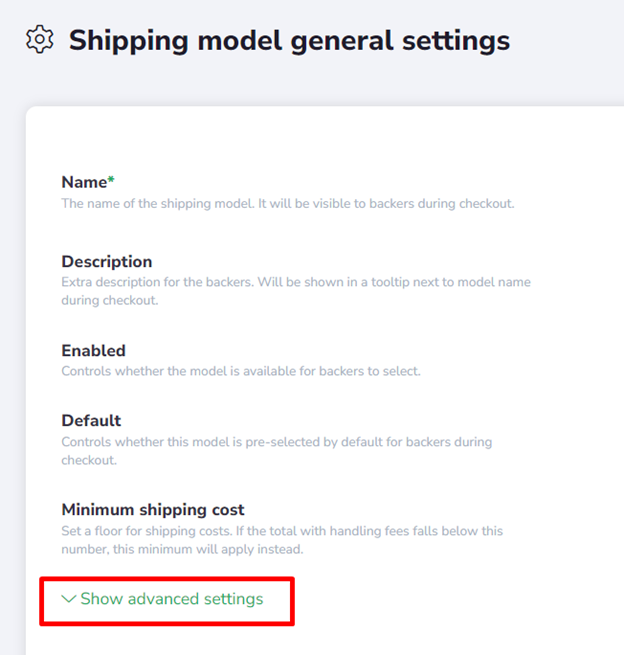Image resolution: width=624 pixels, height=655 pixels.
Task: Expand Show advanced settings
Action: coord(171,599)
